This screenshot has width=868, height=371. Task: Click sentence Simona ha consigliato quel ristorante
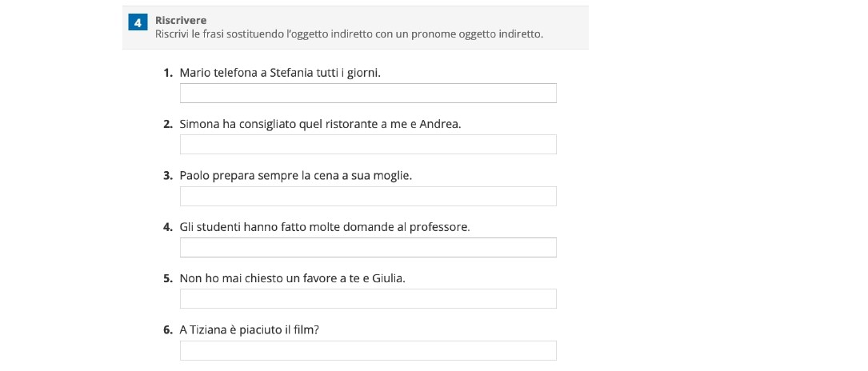coord(321,125)
